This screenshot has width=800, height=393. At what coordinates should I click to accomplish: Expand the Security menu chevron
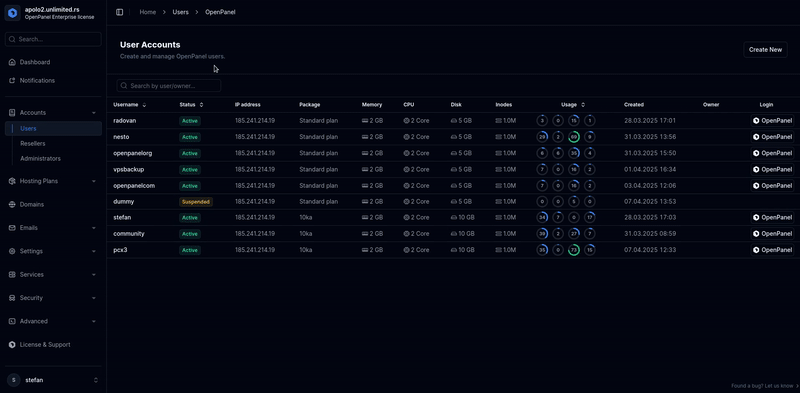click(x=94, y=298)
